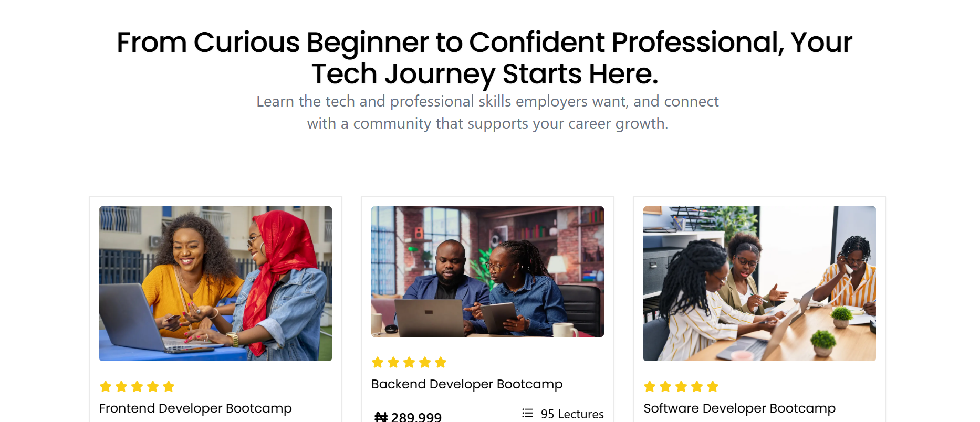Click fifth star on Frontend Developer Bootcamp card
The height and width of the screenshot is (422, 980).
pyautogui.click(x=169, y=387)
